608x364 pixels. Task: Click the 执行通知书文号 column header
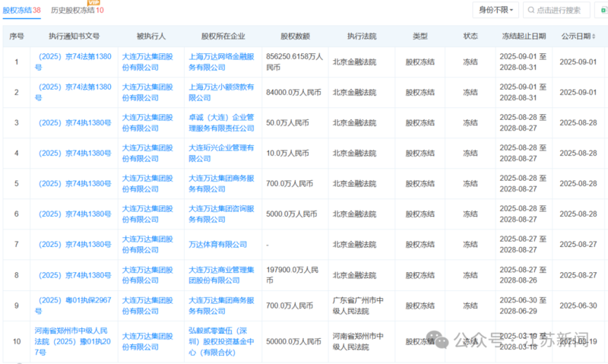74,36
